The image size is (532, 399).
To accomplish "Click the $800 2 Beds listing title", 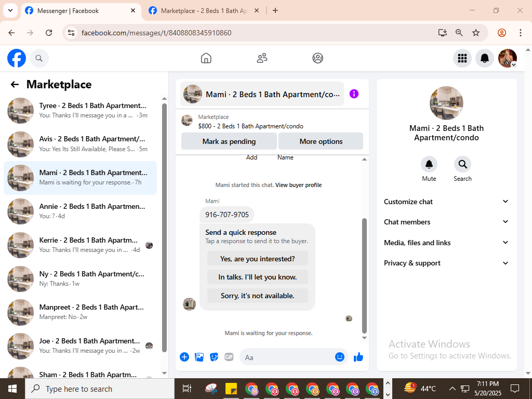I will 251,126.
